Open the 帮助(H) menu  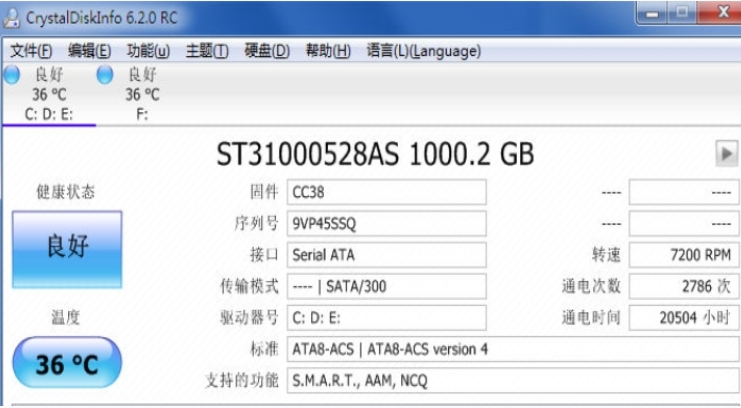(328, 51)
